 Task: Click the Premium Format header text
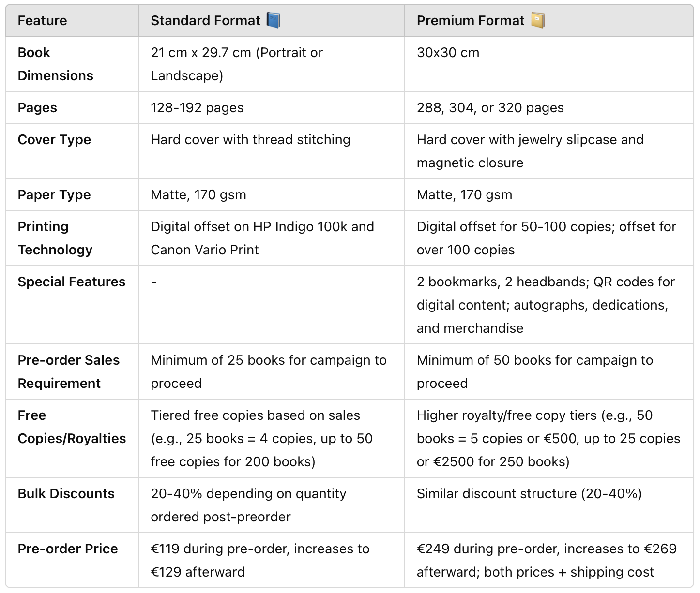(470, 21)
